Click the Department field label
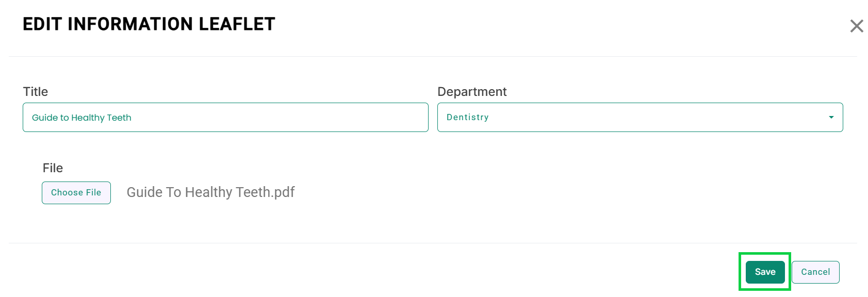Image resolution: width=868 pixels, height=297 pixels. (x=472, y=92)
